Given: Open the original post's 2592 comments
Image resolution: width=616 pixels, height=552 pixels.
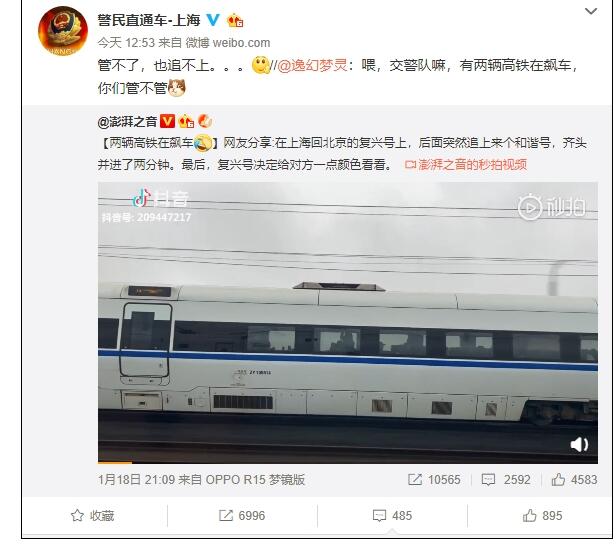Looking at the screenshot, I should (x=506, y=480).
